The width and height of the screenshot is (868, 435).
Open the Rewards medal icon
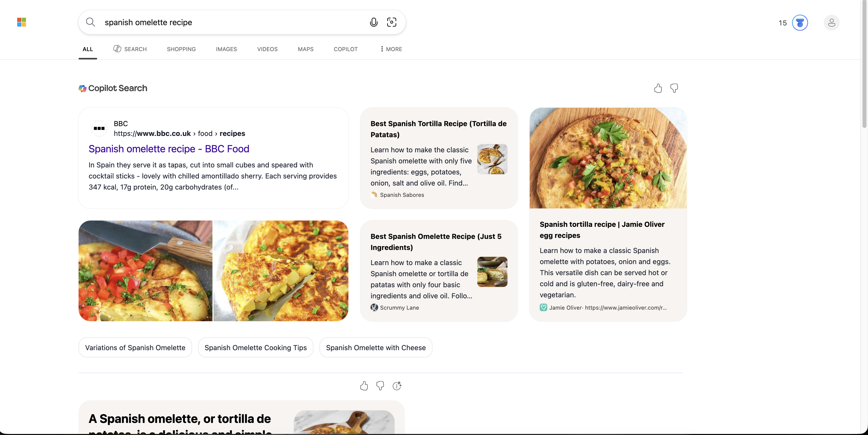800,23
